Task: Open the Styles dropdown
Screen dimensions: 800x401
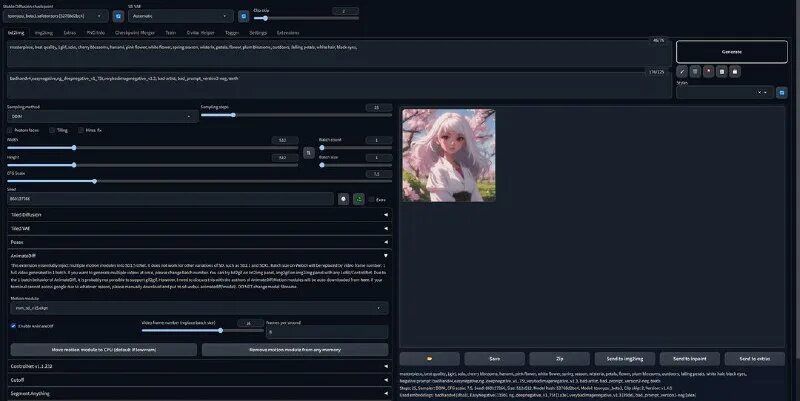Action: [724, 92]
